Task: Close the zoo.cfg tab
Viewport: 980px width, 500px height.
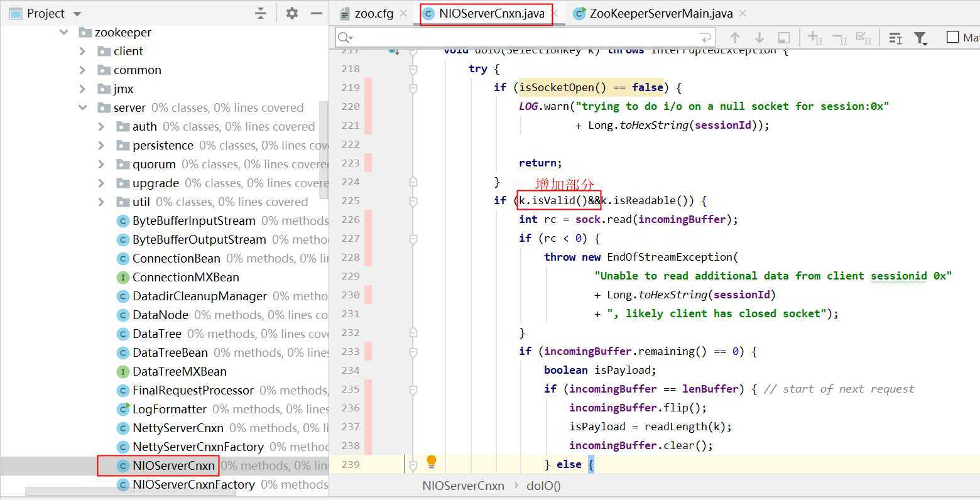Action: (403, 13)
